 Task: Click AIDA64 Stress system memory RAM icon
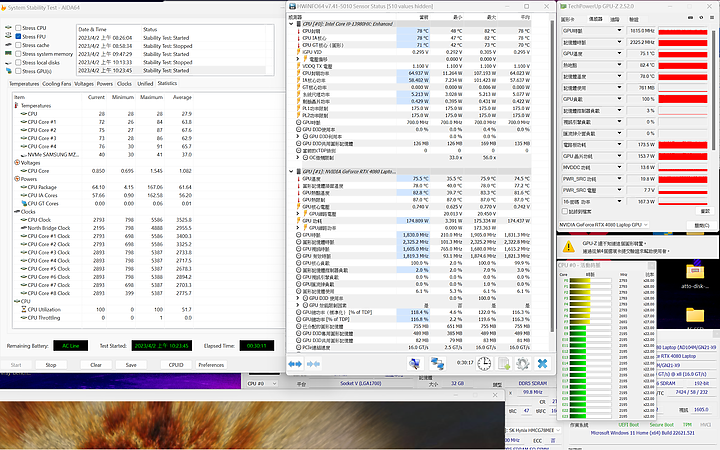point(8,54)
